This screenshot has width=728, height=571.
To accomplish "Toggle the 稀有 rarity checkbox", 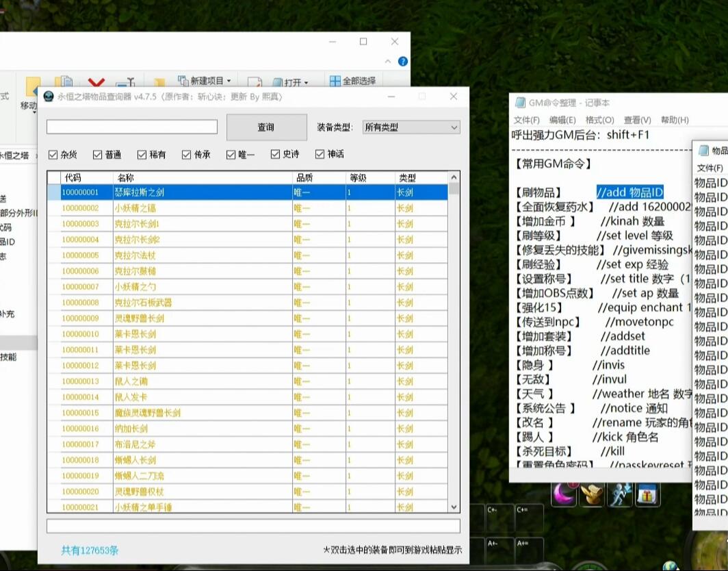I will click(142, 155).
